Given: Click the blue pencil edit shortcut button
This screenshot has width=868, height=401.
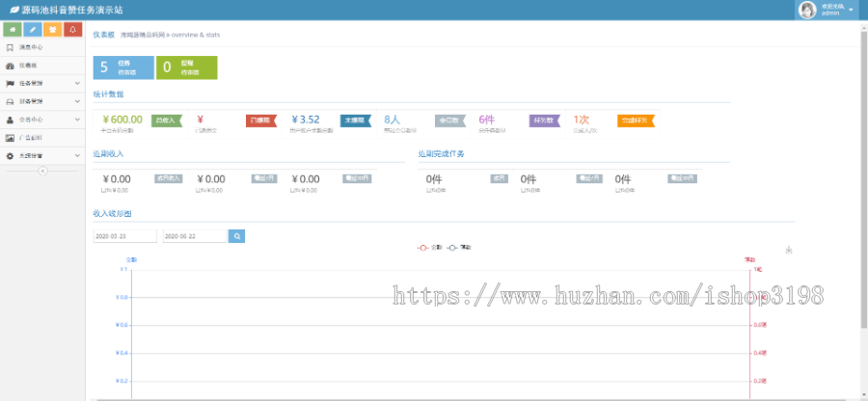Looking at the screenshot, I should (x=33, y=29).
